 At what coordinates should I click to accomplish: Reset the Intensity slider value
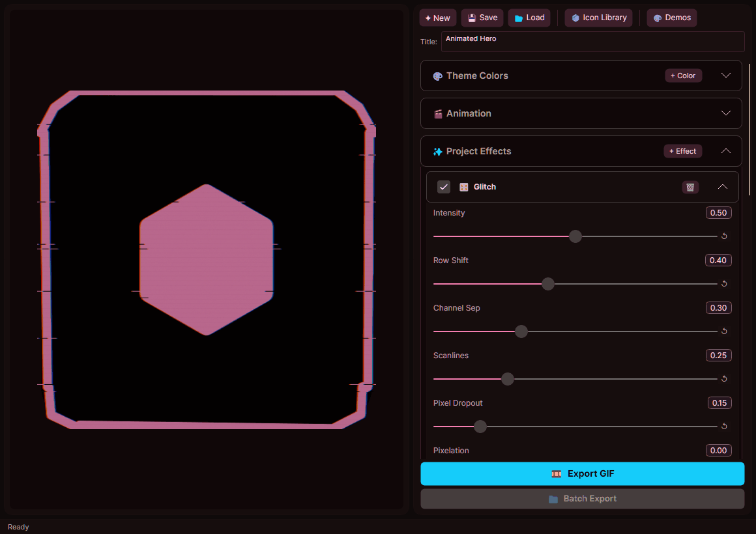724,236
